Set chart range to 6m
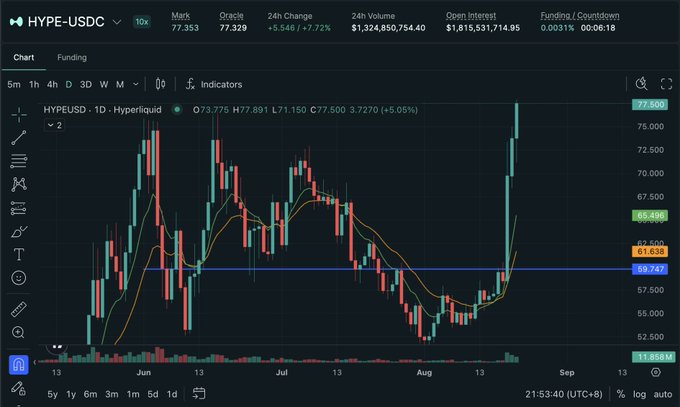680x407 pixels. click(90, 394)
